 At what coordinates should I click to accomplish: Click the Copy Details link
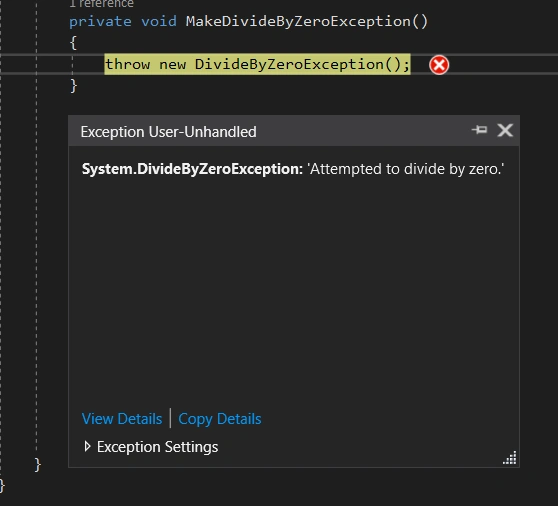tap(220, 419)
